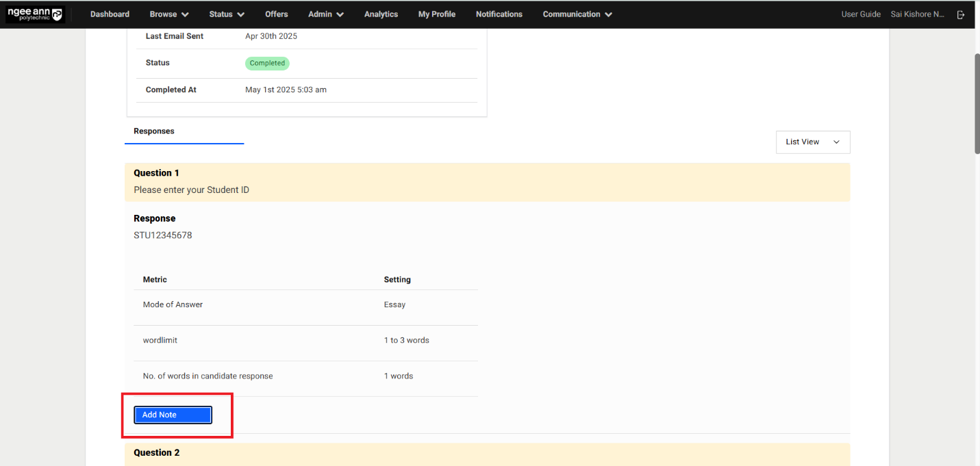Open the Browse dropdown menu
Image resolution: width=980 pixels, height=466 pixels.
coord(169,14)
